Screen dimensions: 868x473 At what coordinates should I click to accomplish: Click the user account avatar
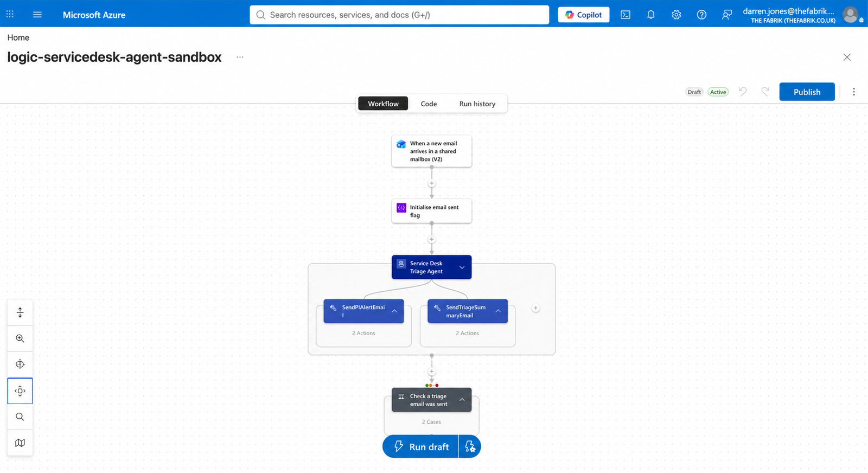click(851, 15)
